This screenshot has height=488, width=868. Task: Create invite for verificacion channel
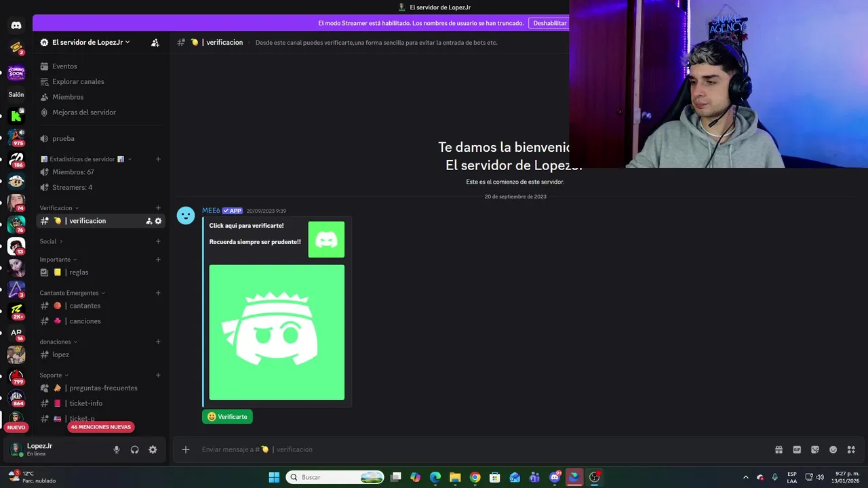pos(149,221)
